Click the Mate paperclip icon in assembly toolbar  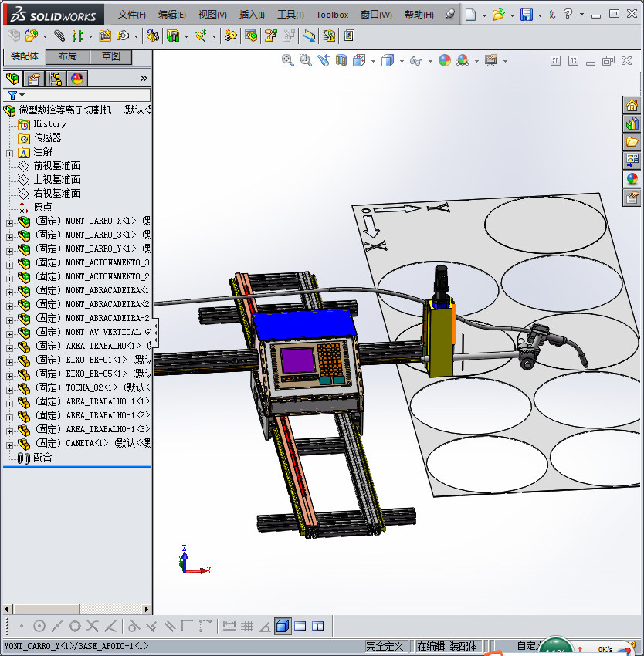[x=59, y=36]
